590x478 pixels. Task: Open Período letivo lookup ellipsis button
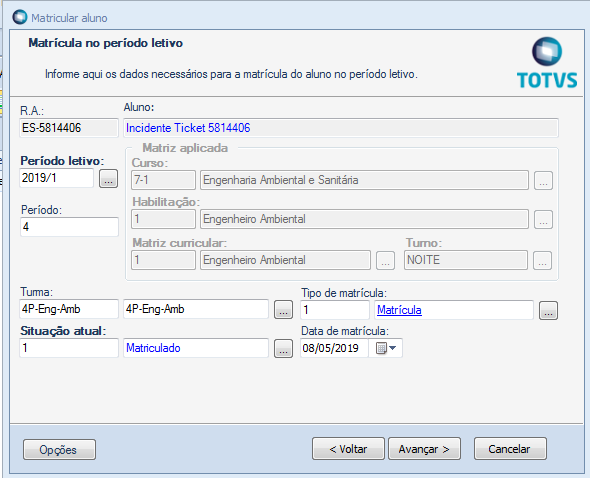point(108,178)
